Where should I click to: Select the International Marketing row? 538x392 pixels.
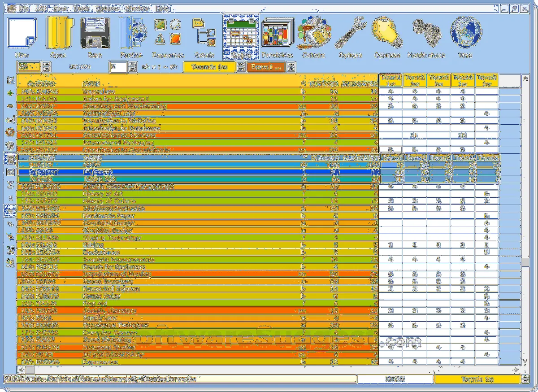coord(198,143)
